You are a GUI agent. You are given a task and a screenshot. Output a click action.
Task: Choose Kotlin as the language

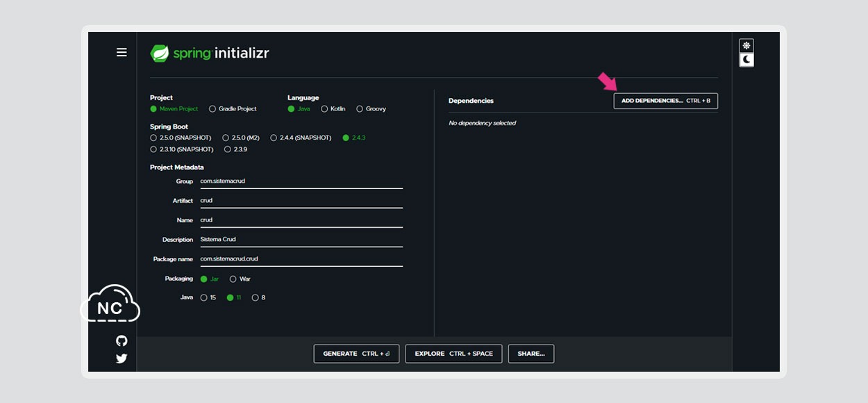(333, 109)
